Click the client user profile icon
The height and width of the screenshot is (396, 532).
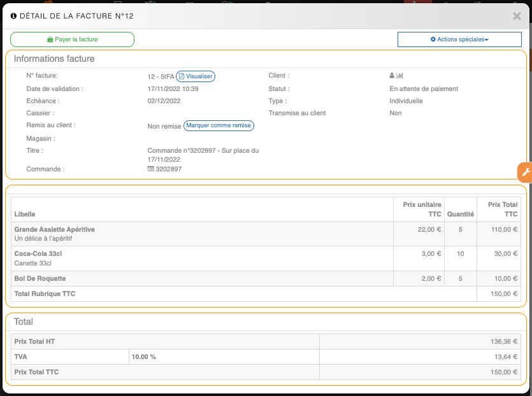tap(392, 76)
